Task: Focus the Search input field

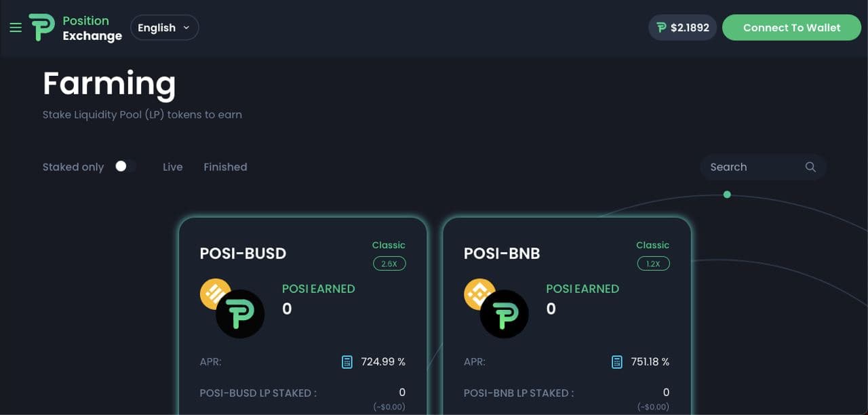Action: click(x=763, y=167)
